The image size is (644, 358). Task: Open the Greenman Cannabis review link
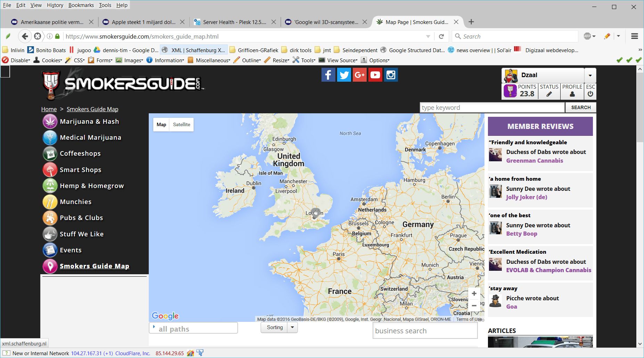pyautogui.click(x=535, y=161)
